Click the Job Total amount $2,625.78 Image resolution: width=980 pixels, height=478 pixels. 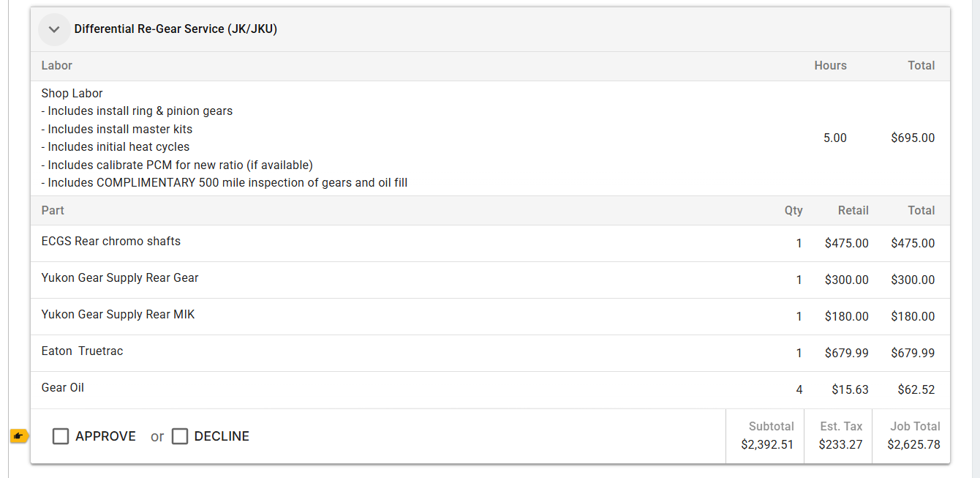point(913,444)
